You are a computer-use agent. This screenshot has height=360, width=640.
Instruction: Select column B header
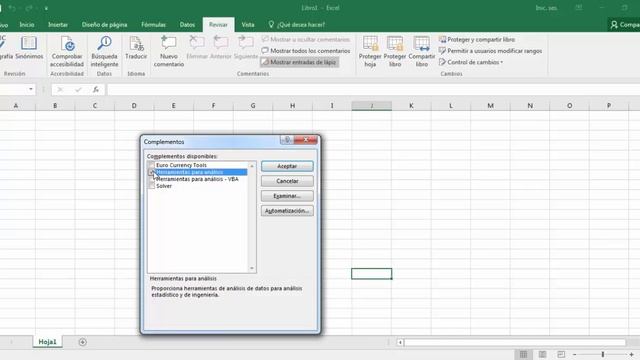coord(55,106)
